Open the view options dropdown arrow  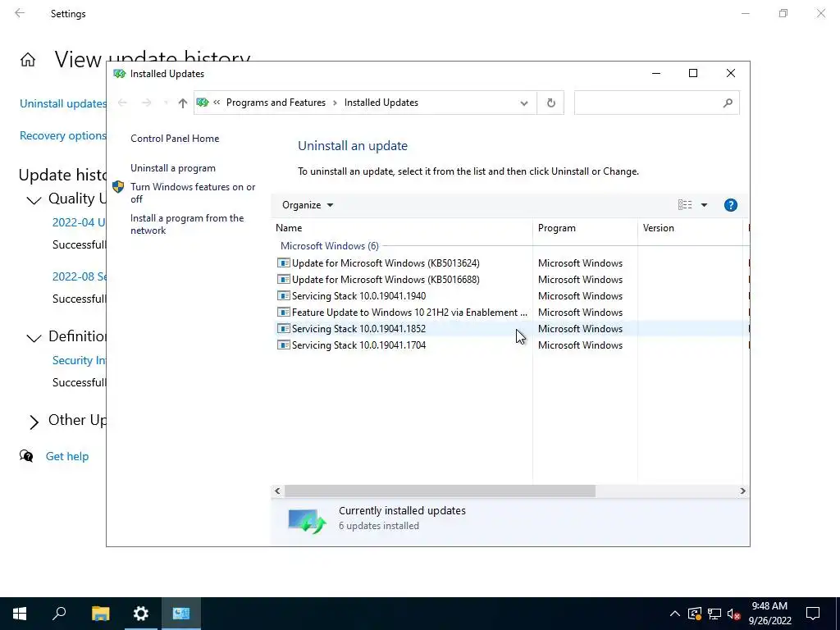pos(704,205)
